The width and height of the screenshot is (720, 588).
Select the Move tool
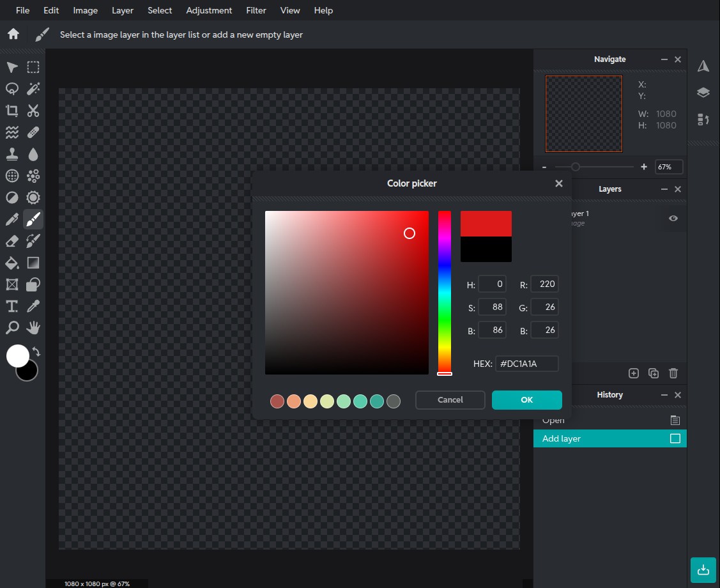click(11, 67)
